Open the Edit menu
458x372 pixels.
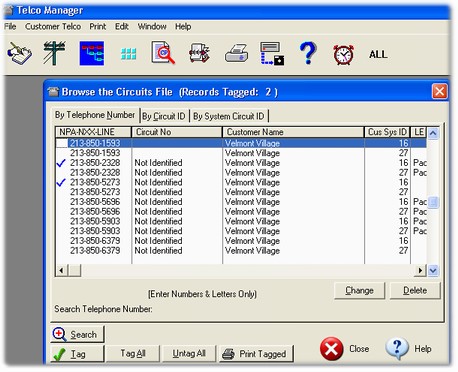click(x=122, y=26)
